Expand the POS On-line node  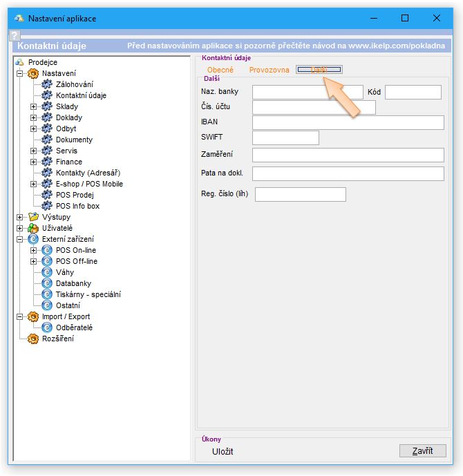pyautogui.click(x=33, y=250)
